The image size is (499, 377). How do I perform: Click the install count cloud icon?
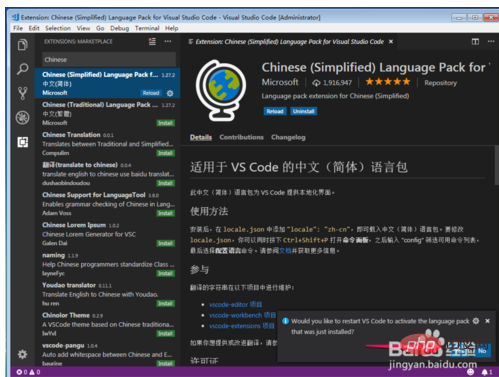316,83
